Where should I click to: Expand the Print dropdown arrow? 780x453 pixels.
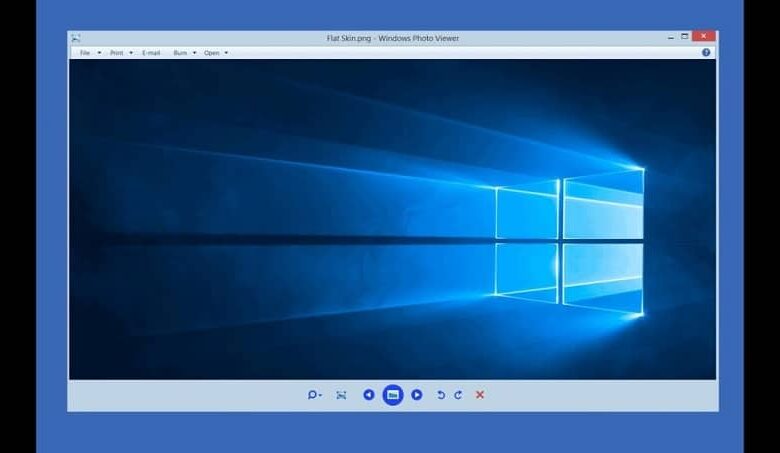pyautogui.click(x=131, y=53)
